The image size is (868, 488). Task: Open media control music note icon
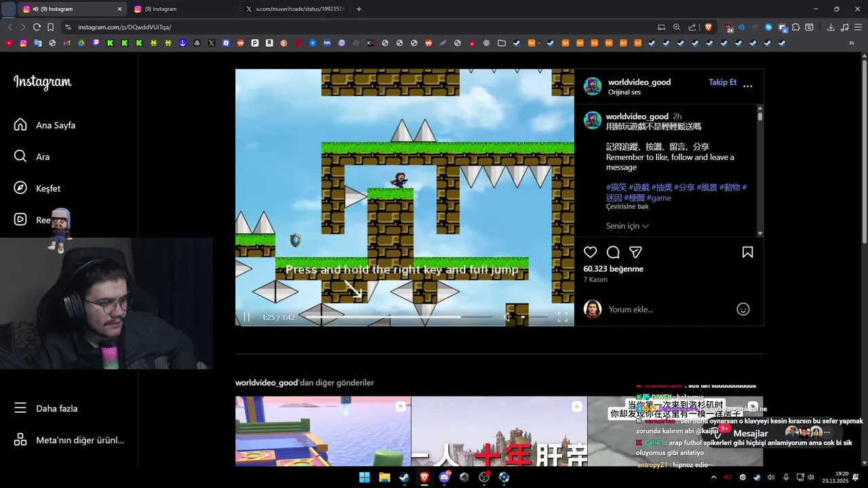844,27
